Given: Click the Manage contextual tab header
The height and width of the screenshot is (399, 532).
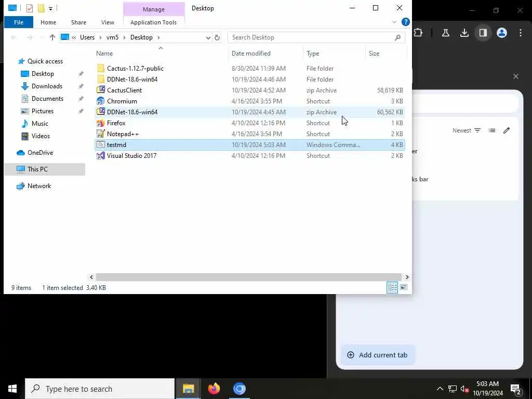Looking at the screenshot, I should (154, 9).
